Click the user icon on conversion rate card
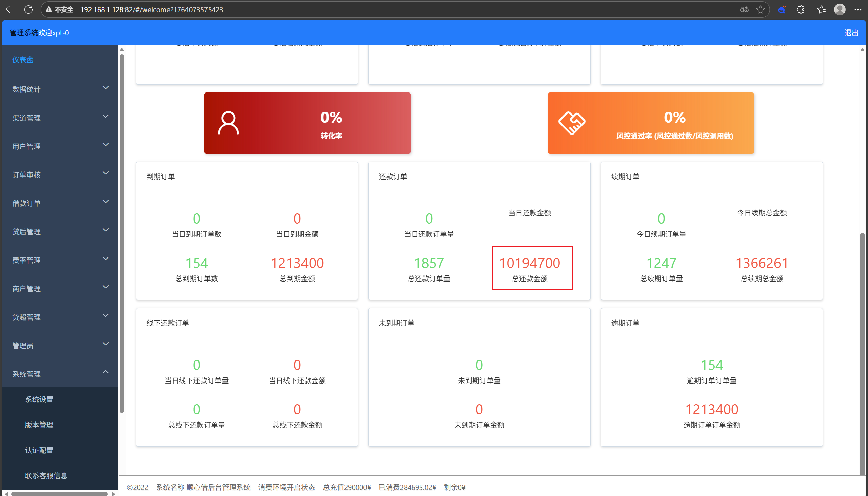 pyautogui.click(x=228, y=123)
